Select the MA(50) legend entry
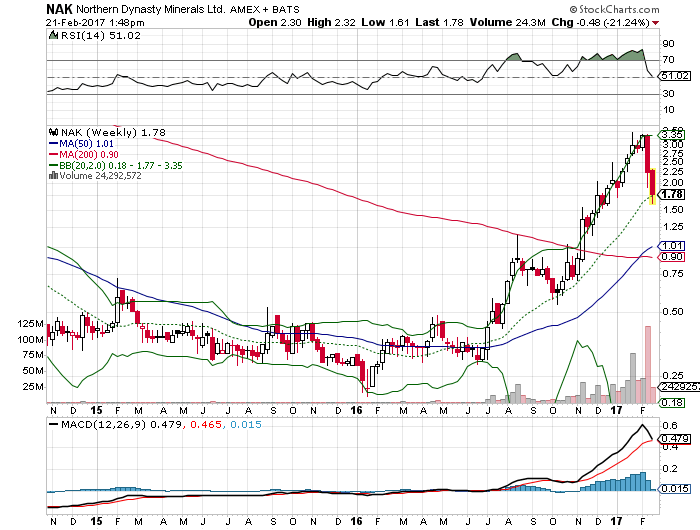The height and width of the screenshot is (530, 700). 82,143
